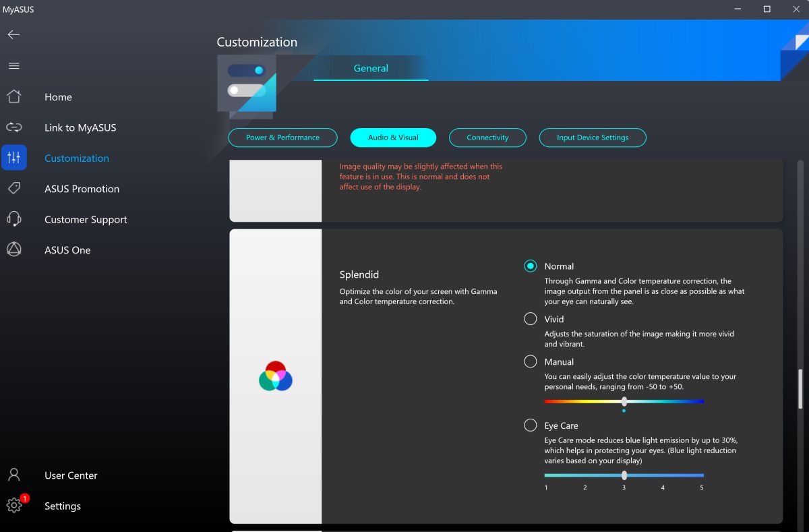Click level 5 on Eye Care slider
Viewport: 809px width, 532px height.
[702, 487]
